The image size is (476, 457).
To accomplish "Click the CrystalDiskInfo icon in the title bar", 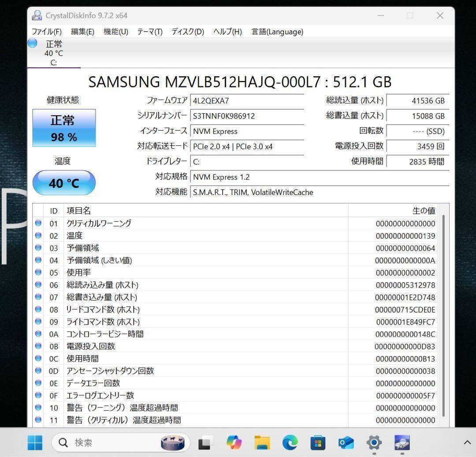I will [37, 15].
